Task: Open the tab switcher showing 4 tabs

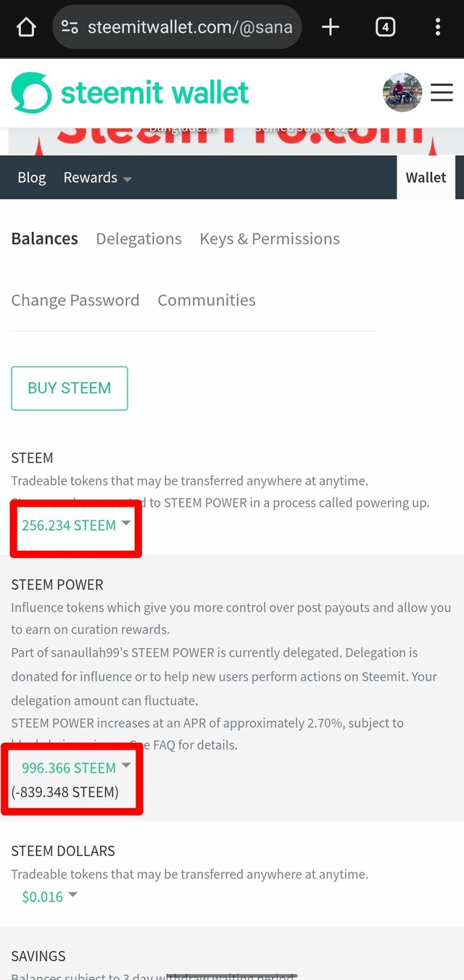Action: coord(385,28)
